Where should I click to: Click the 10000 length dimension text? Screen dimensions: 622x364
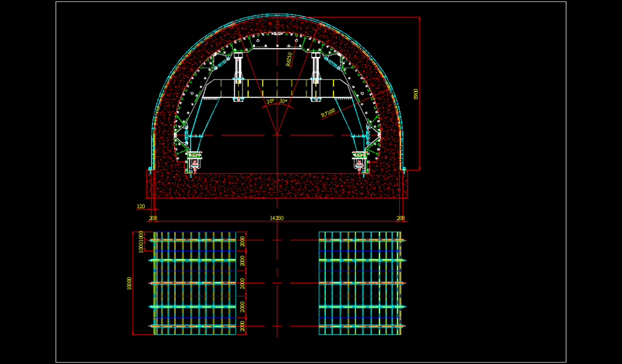click(129, 283)
